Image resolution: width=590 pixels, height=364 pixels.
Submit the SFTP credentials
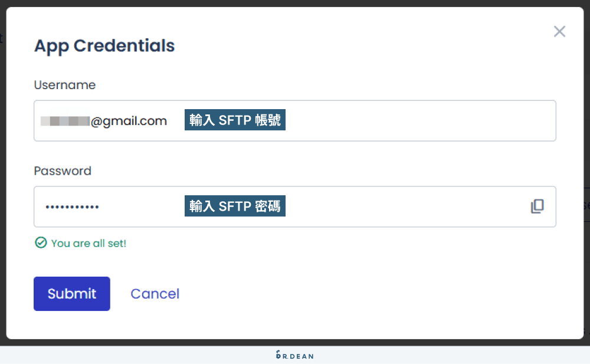click(x=71, y=293)
